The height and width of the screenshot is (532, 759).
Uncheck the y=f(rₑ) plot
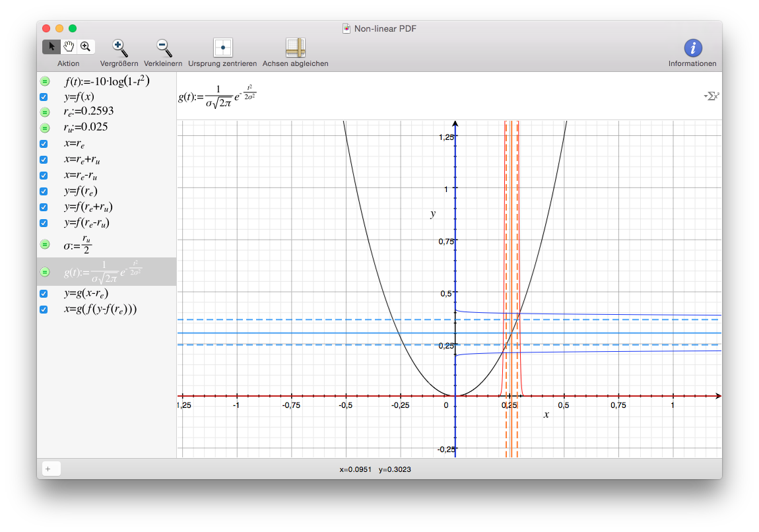(x=44, y=191)
